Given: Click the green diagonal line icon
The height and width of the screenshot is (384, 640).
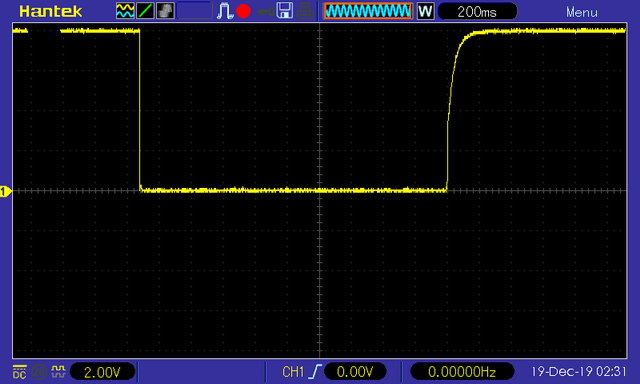Looking at the screenshot, I should coord(145,11).
